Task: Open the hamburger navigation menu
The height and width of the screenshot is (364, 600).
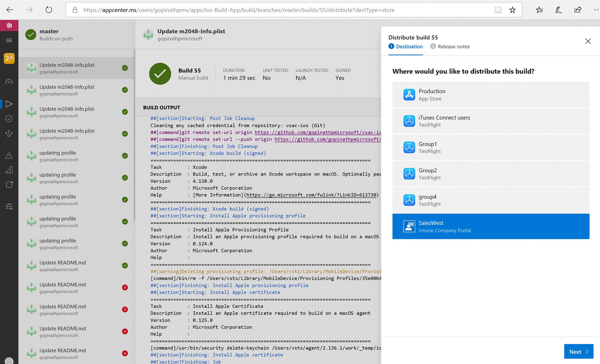Action: click(x=9, y=40)
